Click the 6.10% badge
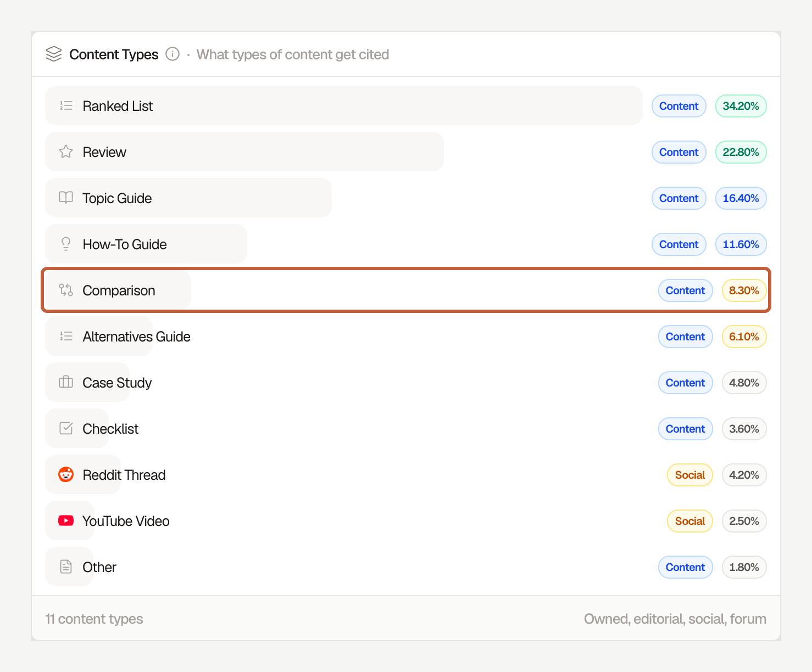 click(744, 337)
